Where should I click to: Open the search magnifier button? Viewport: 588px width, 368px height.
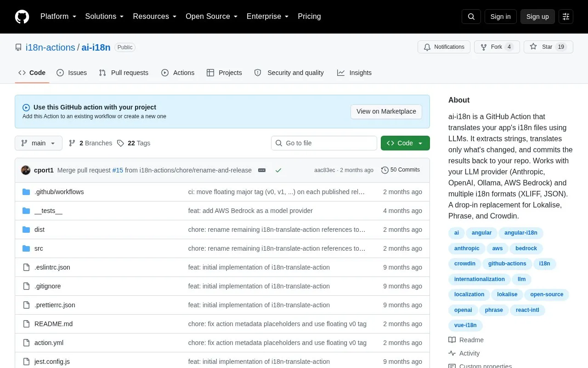[x=471, y=17]
